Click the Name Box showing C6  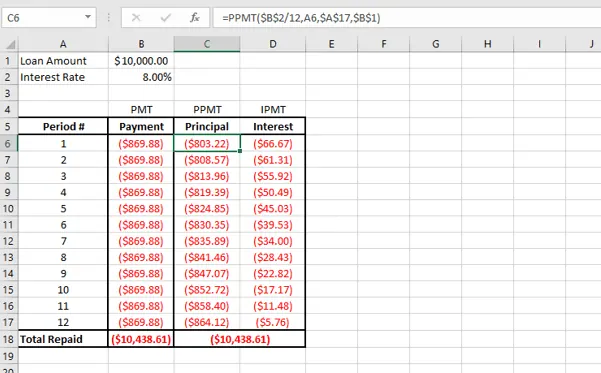pyautogui.click(x=49, y=18)
